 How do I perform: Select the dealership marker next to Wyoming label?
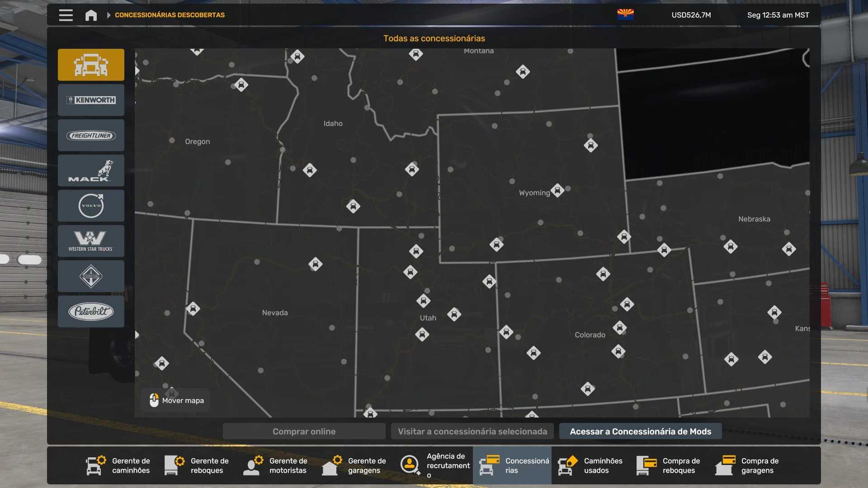tap(557, 190)
